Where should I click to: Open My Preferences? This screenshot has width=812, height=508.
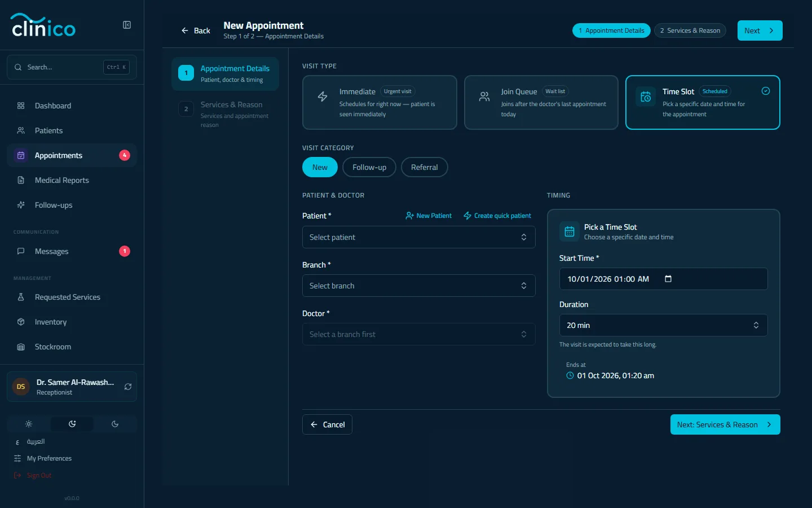[49, 458]
